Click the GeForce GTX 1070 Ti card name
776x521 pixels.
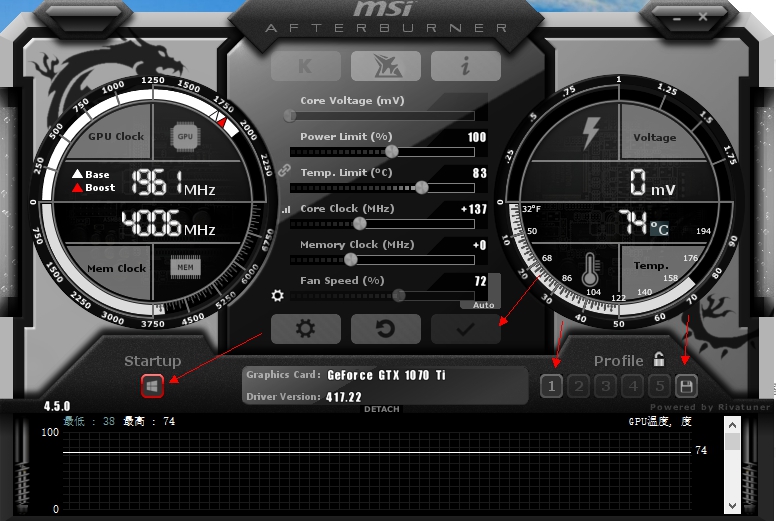[x=387, y=375]
